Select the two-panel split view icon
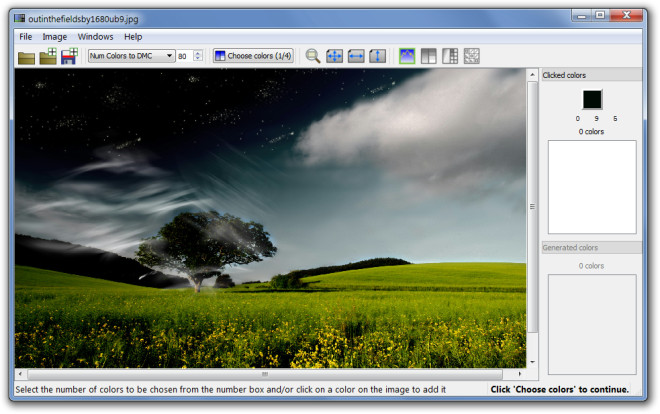This screenshot has height=414, width=660. coord(428,56)
